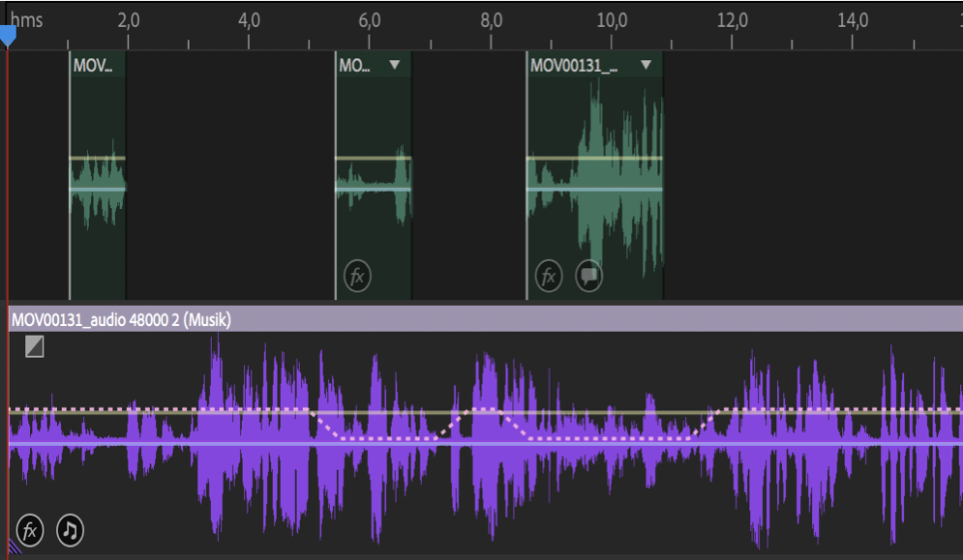The image size is (963, 560).
Task: Click the 6,0 mark on the time ruler
Action: click(x=369, y=20)
